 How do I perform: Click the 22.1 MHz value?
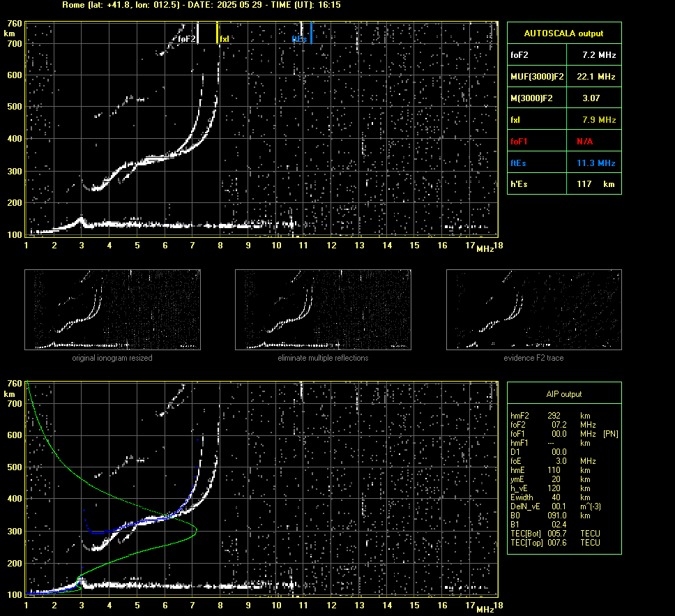click(596, 76)
